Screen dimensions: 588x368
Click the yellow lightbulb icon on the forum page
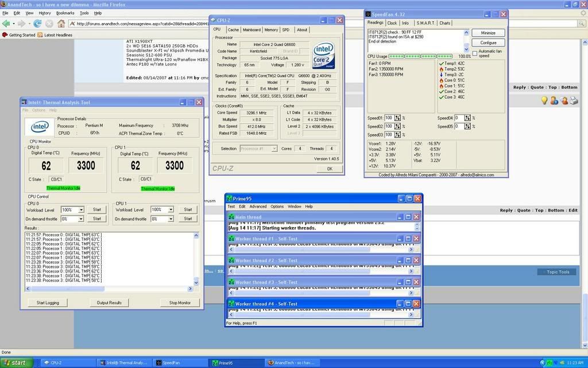544,100
